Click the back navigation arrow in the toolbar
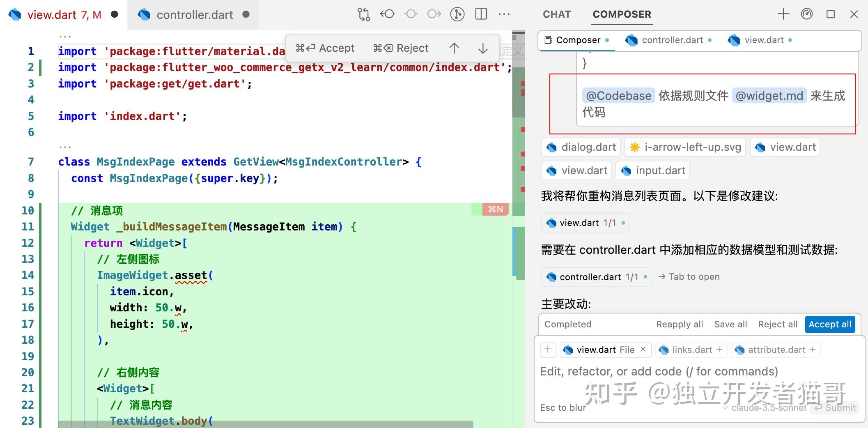This screenshot has width=868, height=428. [387, 14]
